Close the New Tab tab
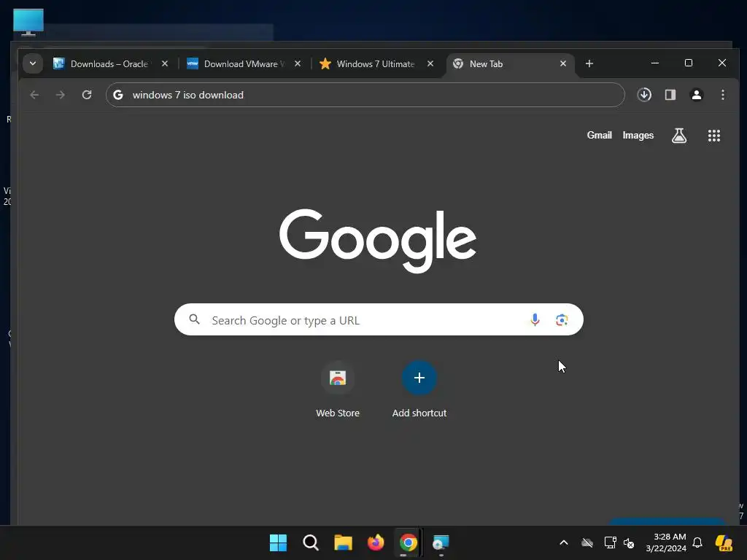Image resolution: width=747 pixels, height=560 pixels. [563, 63]
